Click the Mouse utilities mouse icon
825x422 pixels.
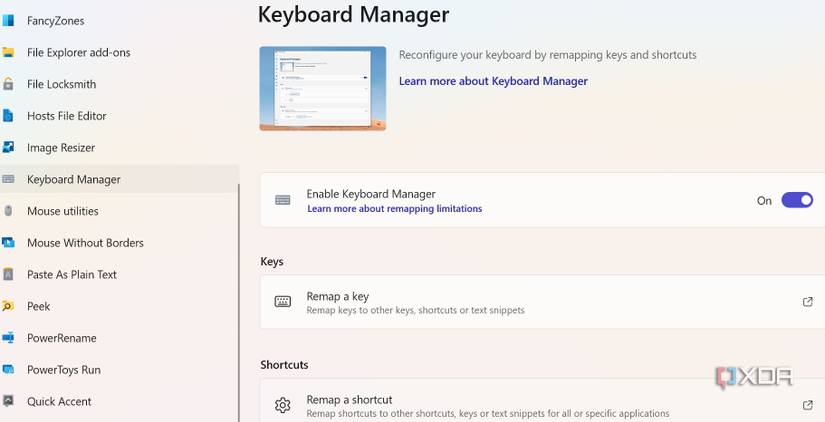click(8, 210)
